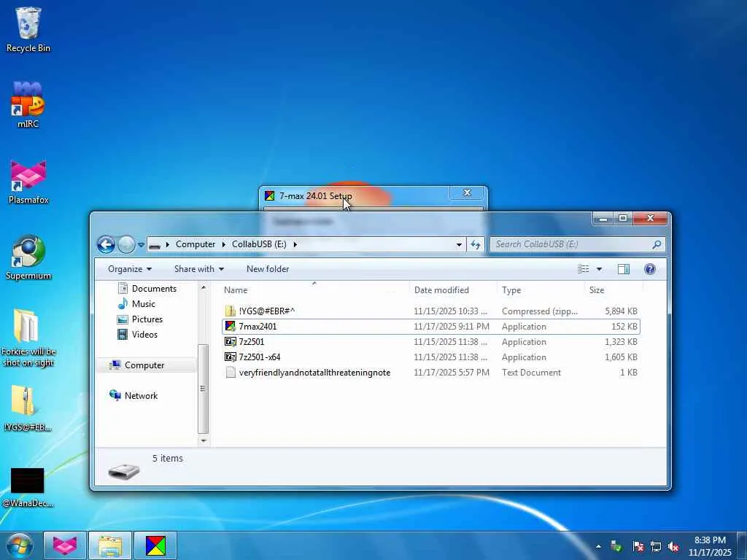Viewport: 747px width, 560px height.
Task: Click the safely remove hardware tray icon
Action: pyautogui.click(x=616, y=546)
